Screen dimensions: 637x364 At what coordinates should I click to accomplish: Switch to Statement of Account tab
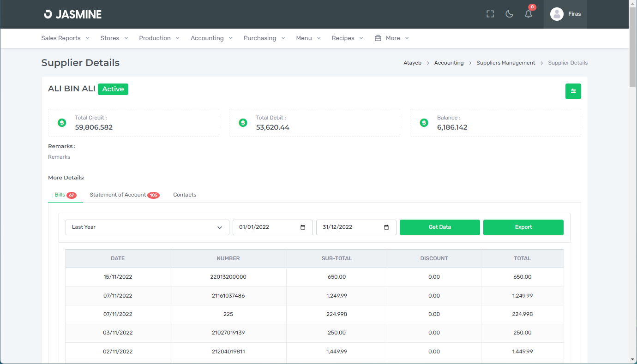118,195
